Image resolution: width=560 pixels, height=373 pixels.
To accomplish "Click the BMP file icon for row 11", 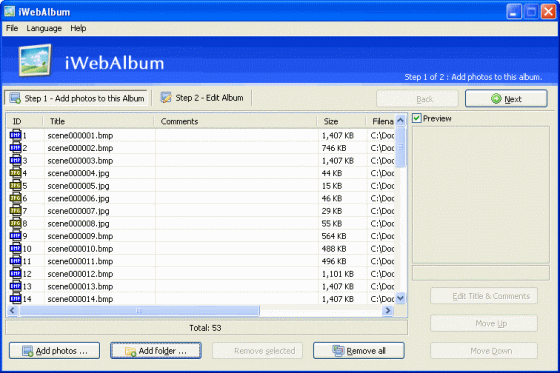I will click(x=15, y=261).
